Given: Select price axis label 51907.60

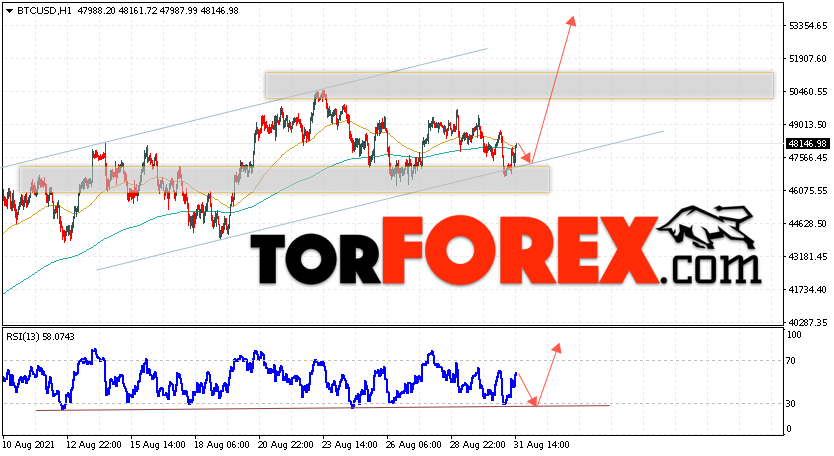Looking at the screenshot, I should pos(808,59).
